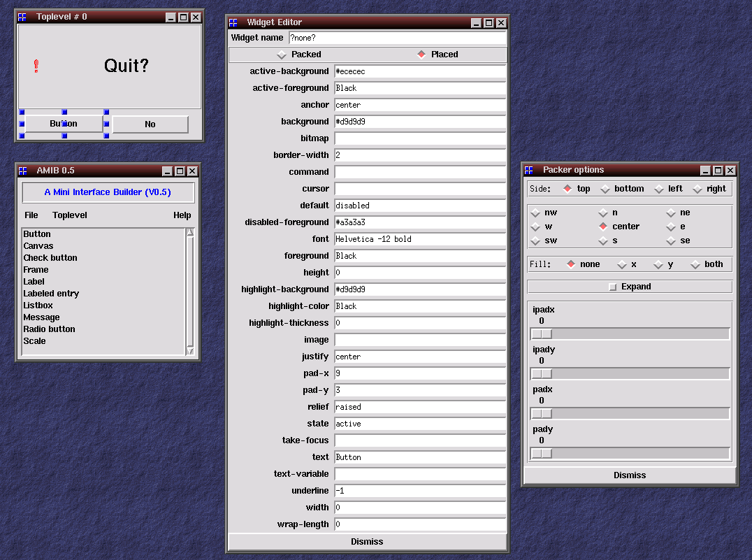This screenshot has height=560, width=752.
Task: Open the File menu in AMIB
Action: coord(31,215)
